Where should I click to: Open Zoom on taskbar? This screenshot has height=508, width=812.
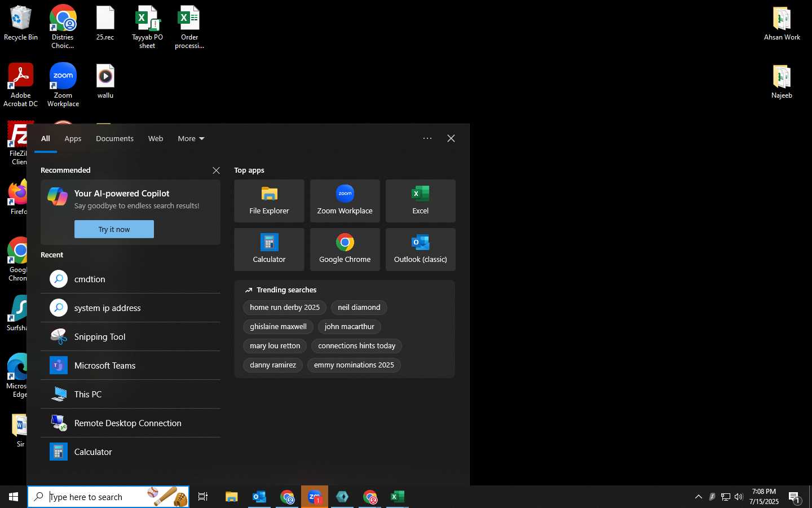315,497
